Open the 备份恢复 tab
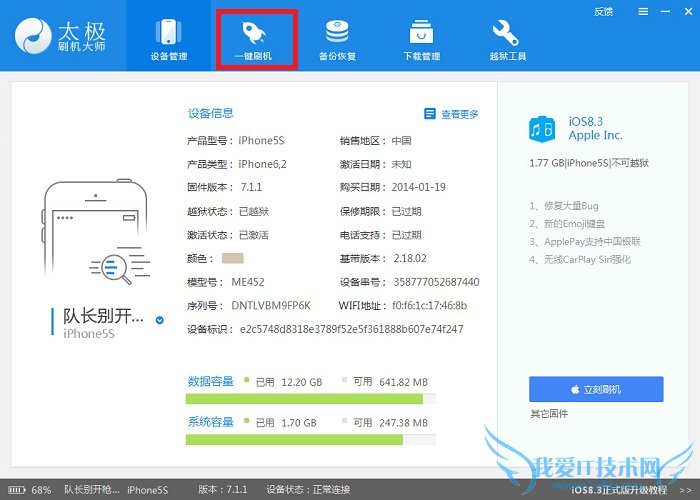 [x=337, y=39]
